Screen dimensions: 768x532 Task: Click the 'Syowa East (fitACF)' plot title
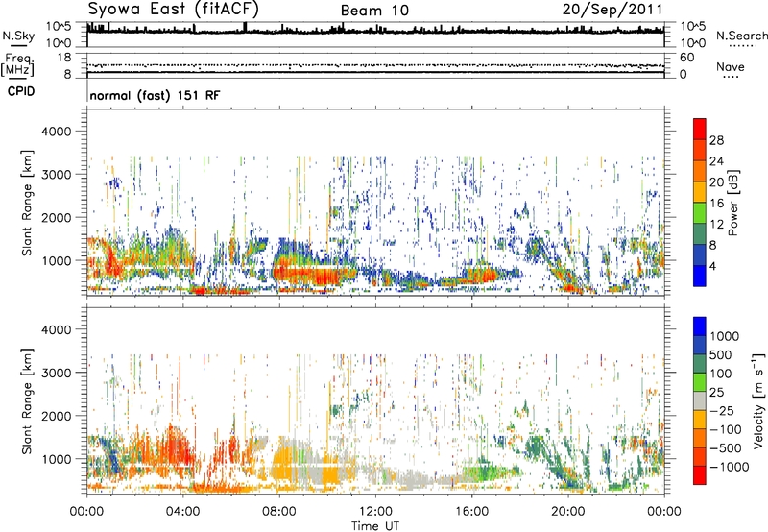pyautogui.click(x=173, y=9)
